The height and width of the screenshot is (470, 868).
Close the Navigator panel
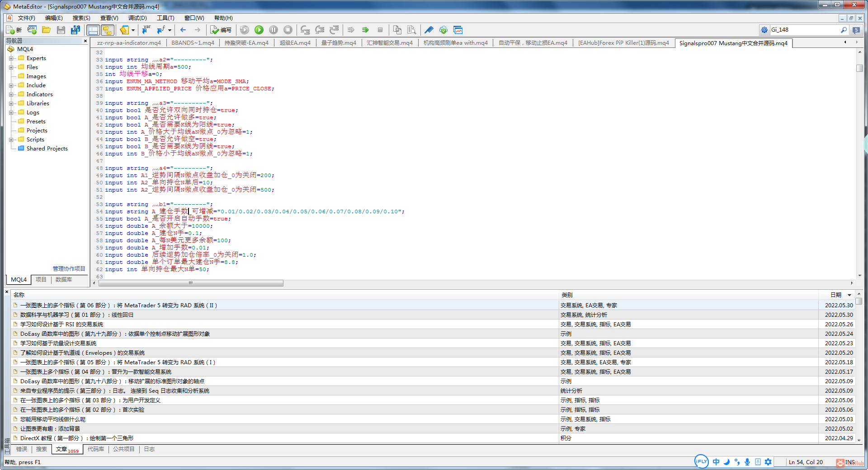click(85, 41)
